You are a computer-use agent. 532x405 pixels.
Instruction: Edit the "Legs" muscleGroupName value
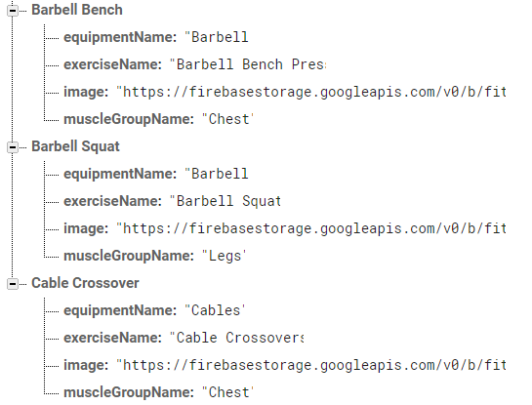[224, 256]
